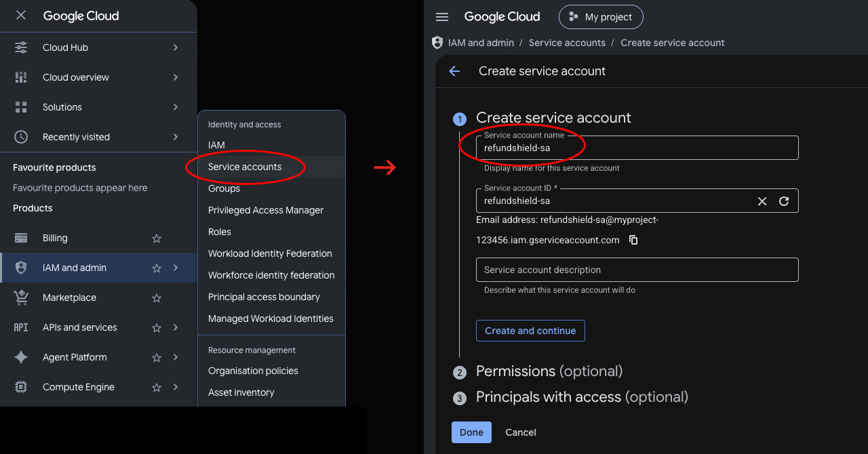Pin IAM and admin with star
868x454 pixels.
tap(157, 268)
